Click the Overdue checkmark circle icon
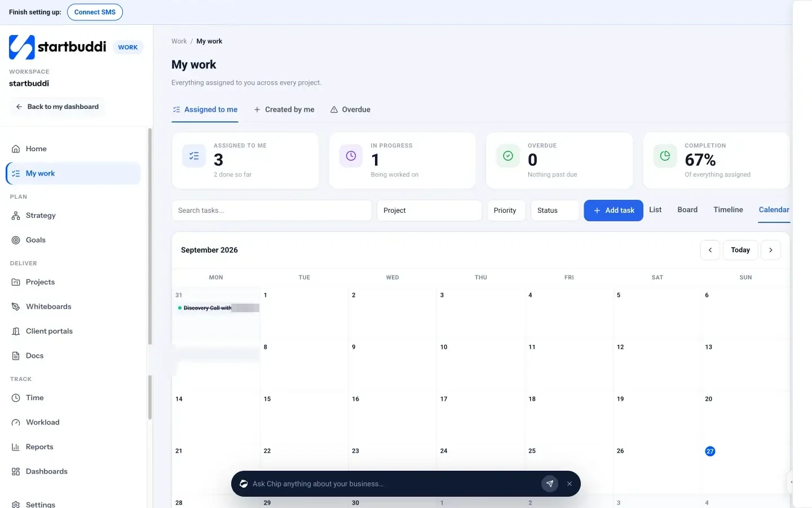Viewport: 812px width, 508px height. tap(508, 156)
